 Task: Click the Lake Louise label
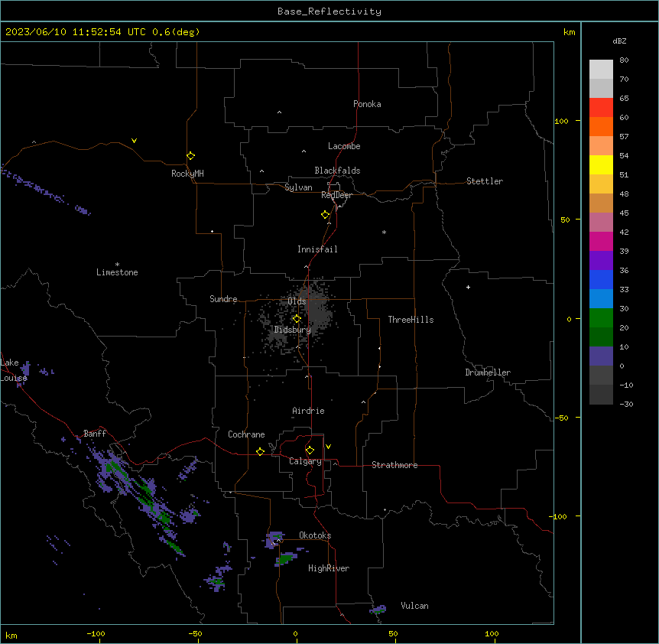(x=14, y=370)
